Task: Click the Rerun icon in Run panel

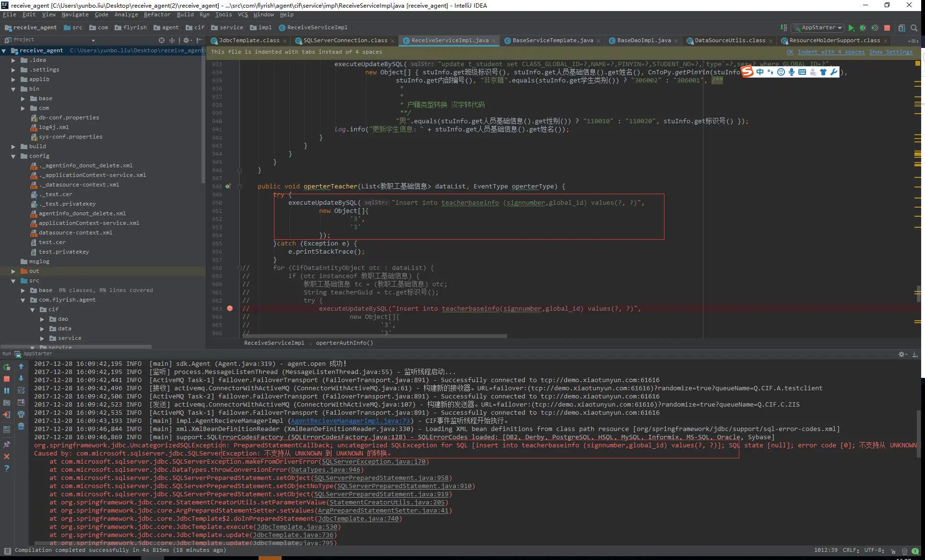Action: (x=7, y=367)
